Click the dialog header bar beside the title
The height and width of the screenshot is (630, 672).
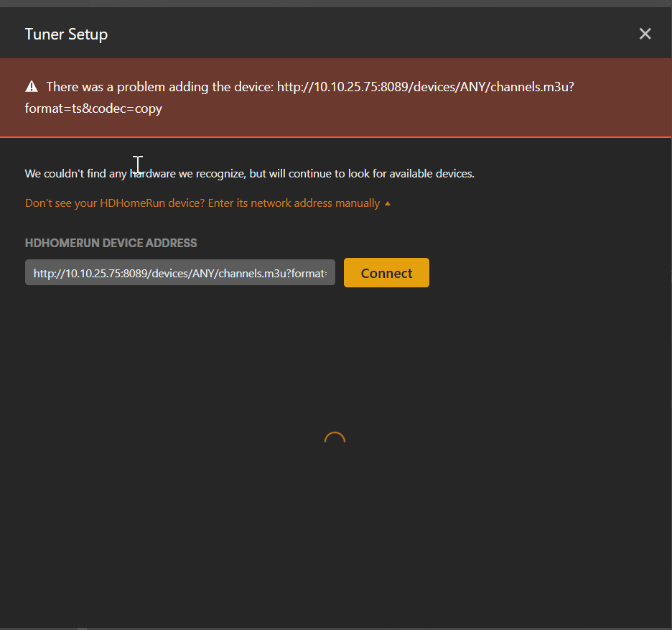tap(359, 34)
